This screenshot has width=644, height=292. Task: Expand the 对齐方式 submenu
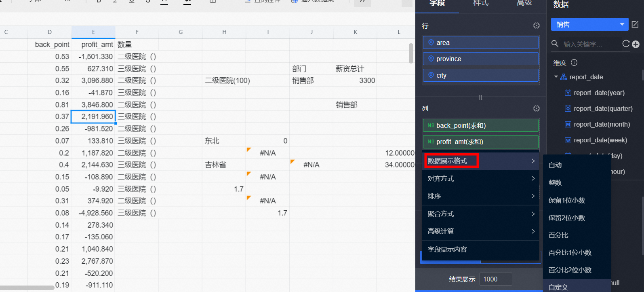480,178
